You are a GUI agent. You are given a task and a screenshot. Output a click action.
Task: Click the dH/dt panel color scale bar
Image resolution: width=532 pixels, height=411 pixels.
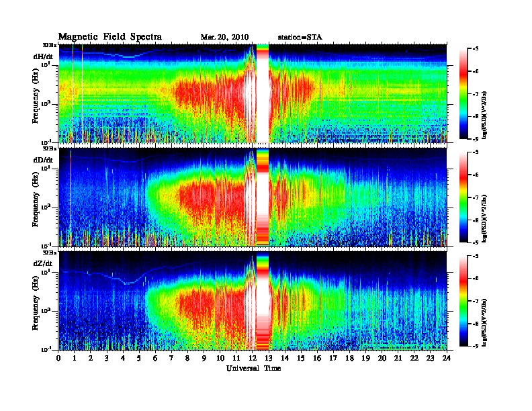pos(463,93)
